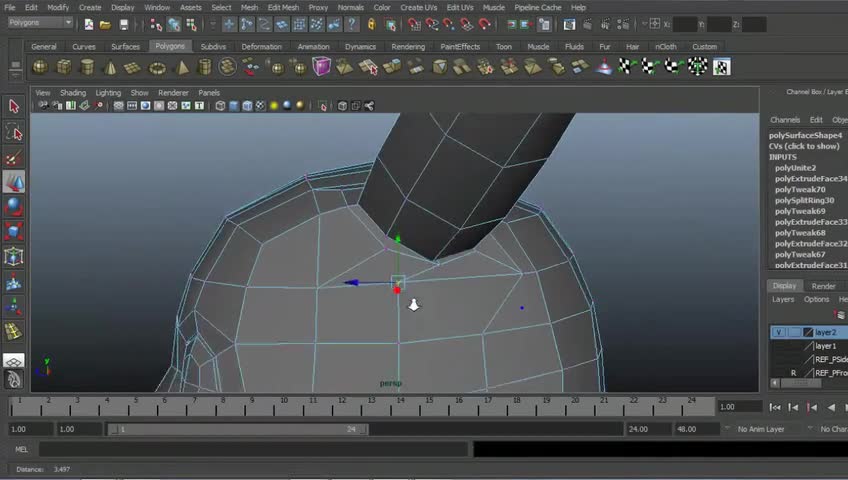The height and width of the screenshot is (480, 848).
Task: Click the MEL command input field
Action: (250, 450)
